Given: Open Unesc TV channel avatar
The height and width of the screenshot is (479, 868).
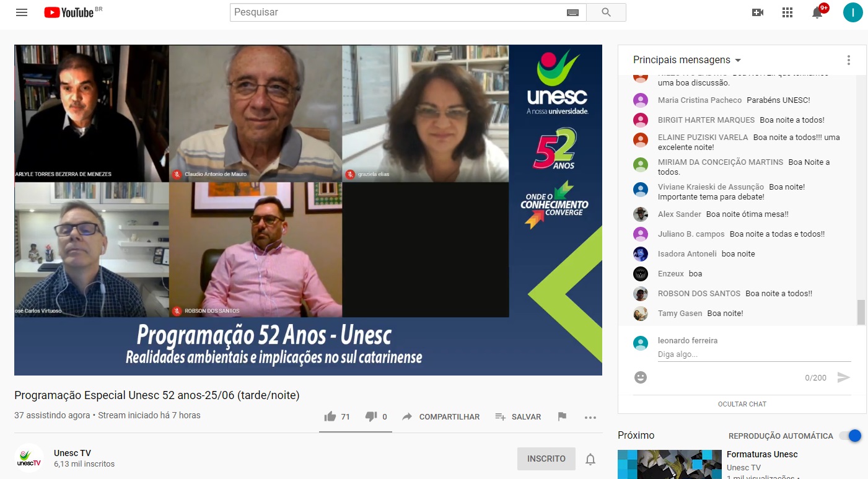Looking at the screenshot, I should click(29, 459).
